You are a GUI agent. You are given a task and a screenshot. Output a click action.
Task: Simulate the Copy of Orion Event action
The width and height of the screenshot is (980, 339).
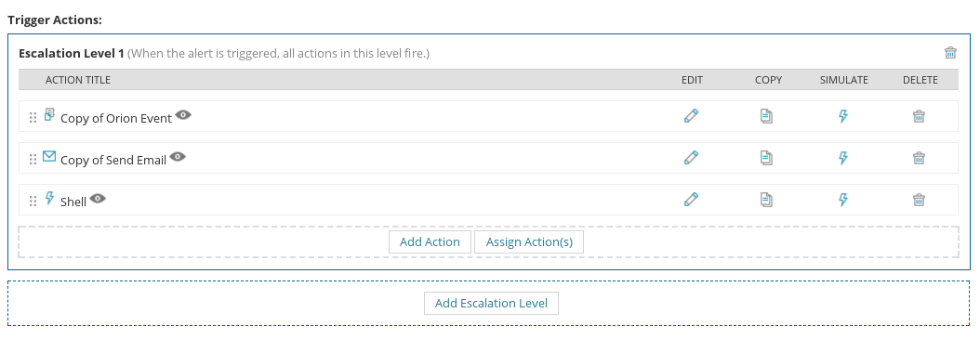843,116
